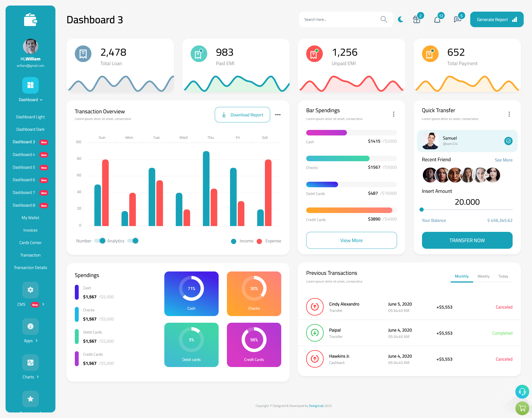Click the View More spendings button
The width and height of the screenshot is (532, 418).
click(x=352, y=240)
